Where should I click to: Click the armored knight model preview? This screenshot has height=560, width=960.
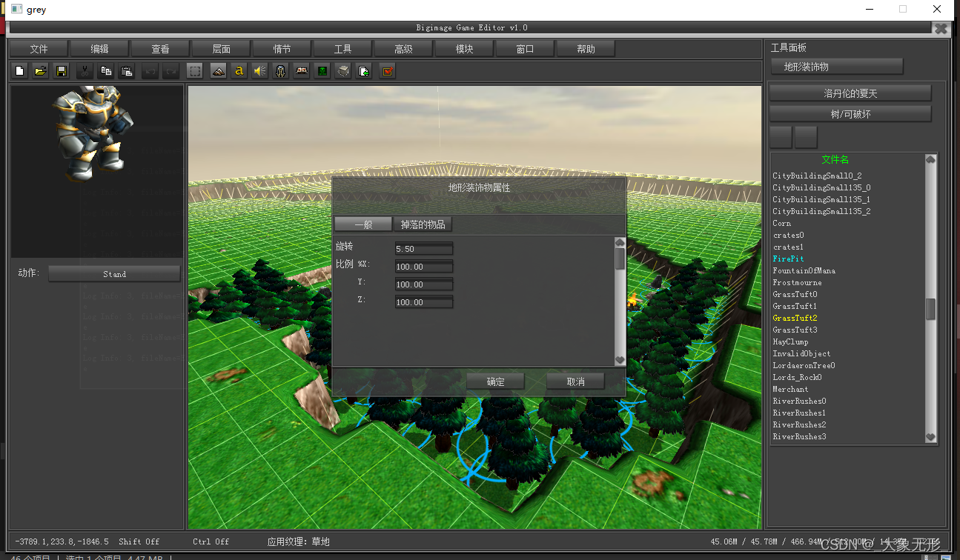pos(93,133)
